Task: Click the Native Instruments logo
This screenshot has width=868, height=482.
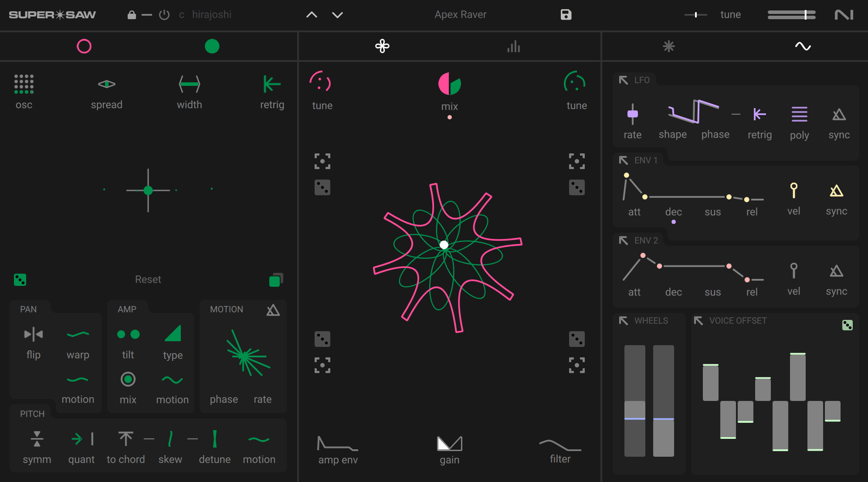Action: coord(844,15)
